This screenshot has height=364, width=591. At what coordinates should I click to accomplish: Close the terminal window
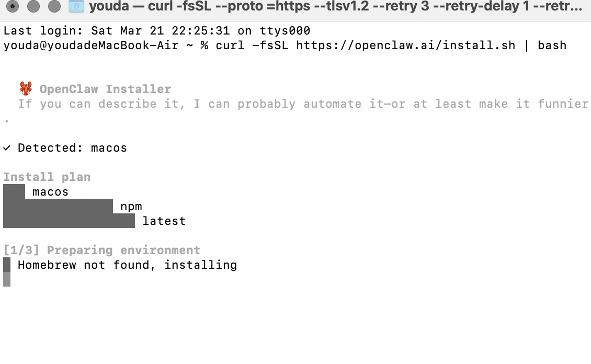coord(14,7)
